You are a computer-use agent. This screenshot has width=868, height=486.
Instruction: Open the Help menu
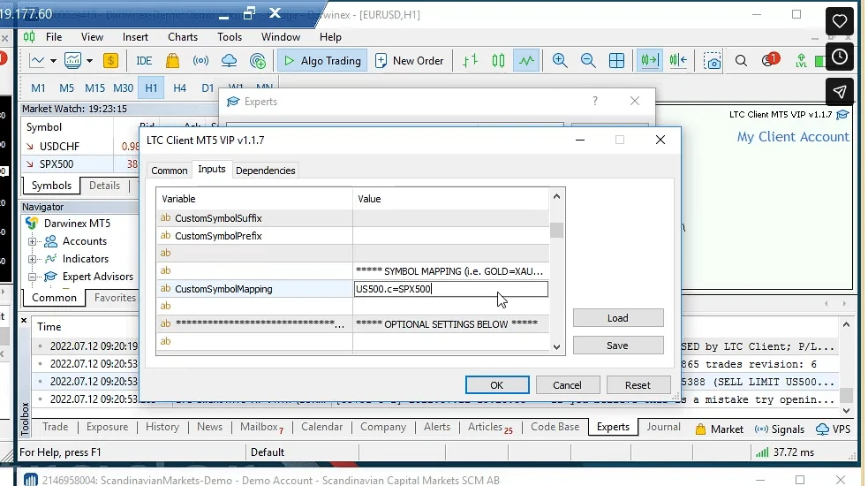click(330, 37)
